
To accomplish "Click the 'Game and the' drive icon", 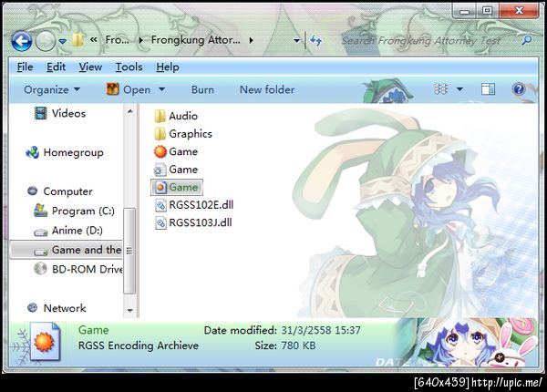I will pos(40,251).
